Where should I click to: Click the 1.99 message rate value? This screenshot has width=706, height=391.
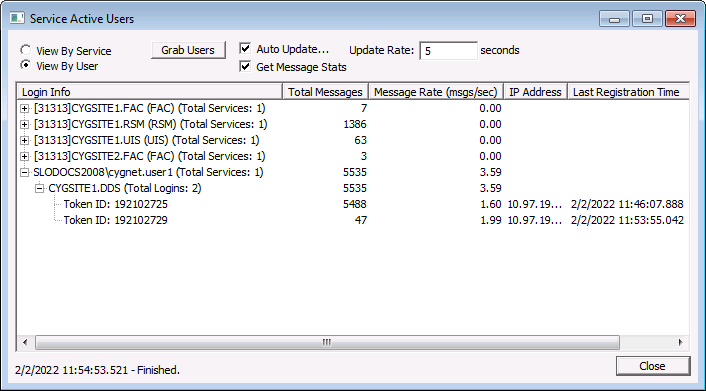tap(491, 220)
